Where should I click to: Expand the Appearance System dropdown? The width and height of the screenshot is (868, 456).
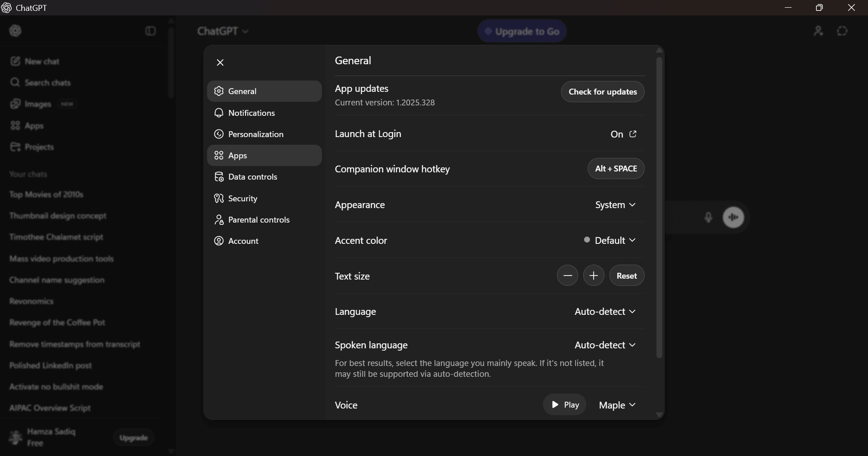(615, 205)
